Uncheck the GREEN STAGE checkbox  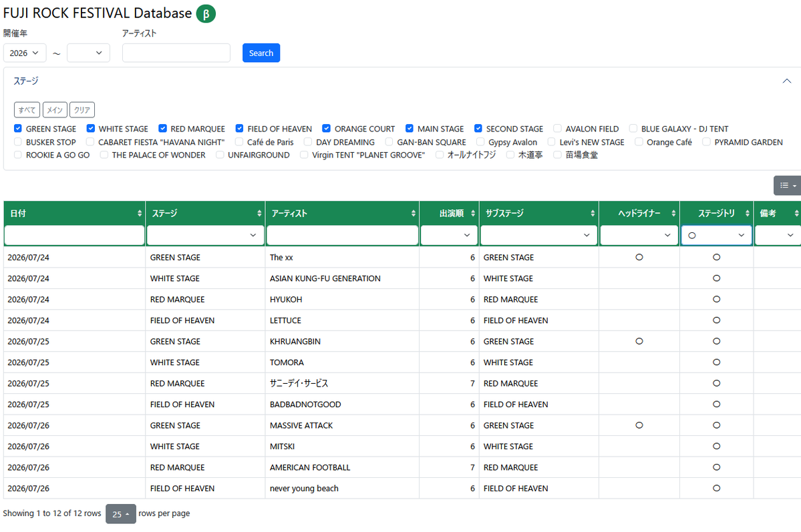pyautogui.click(x=18, y=128)
